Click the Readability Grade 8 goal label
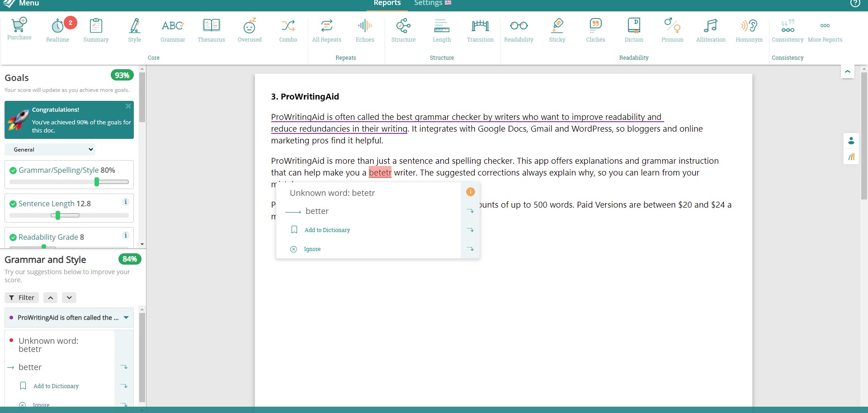 51,237
